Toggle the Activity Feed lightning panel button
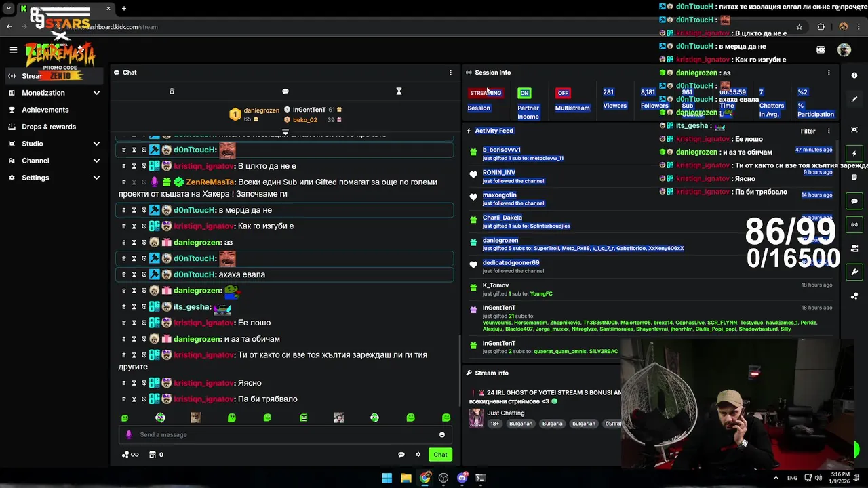Viewport: 868px width, 488px height. pos(854,153)
